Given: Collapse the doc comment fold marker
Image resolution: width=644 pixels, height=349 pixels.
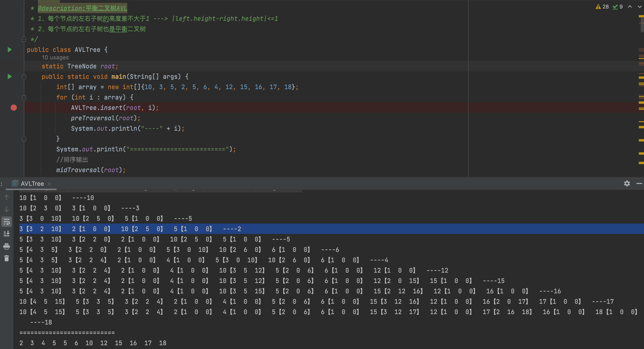Looking at the screenshot, I should tap(24, 39).
